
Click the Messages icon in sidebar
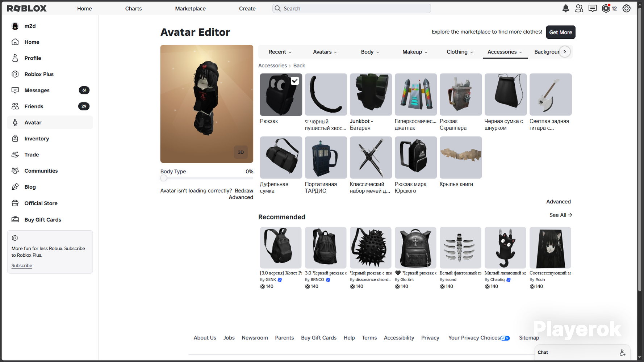[x=15, y=90]
